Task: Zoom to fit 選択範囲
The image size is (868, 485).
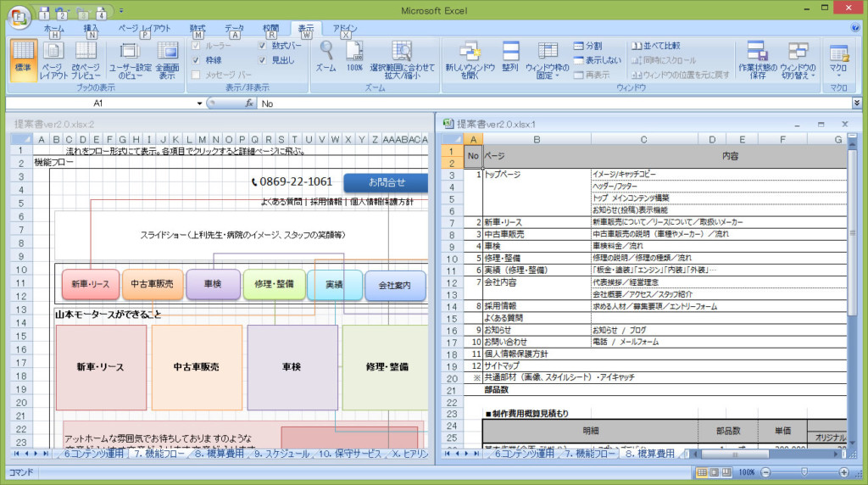Action: pyautogui.click(x=403, y=60)
